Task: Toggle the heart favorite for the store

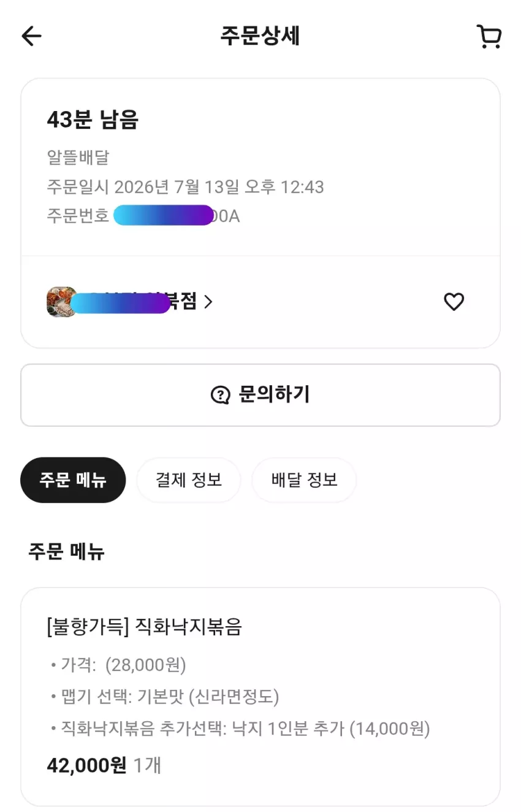Action: (x=454, y=302)
